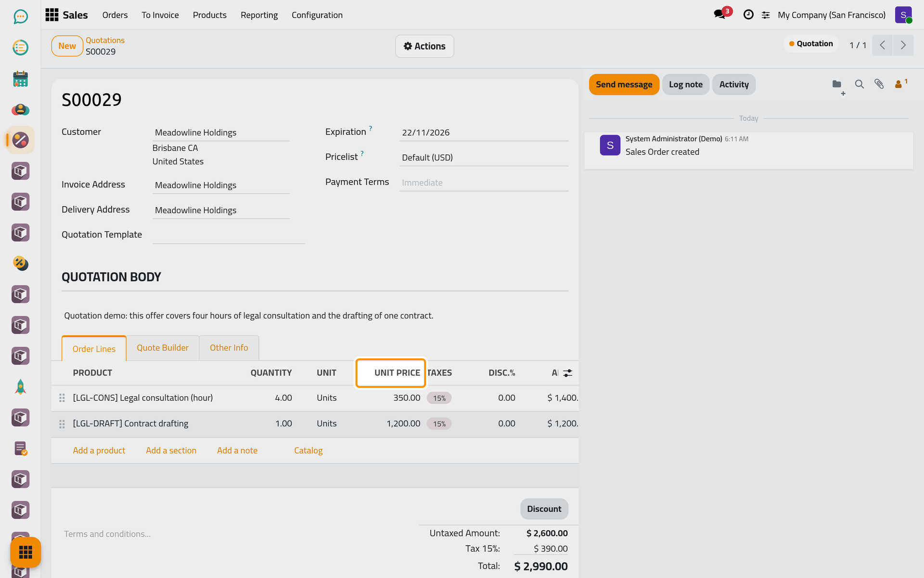Open the activities clock icon
The width and height of the screenshot is (924, 578).
(748, 15)
